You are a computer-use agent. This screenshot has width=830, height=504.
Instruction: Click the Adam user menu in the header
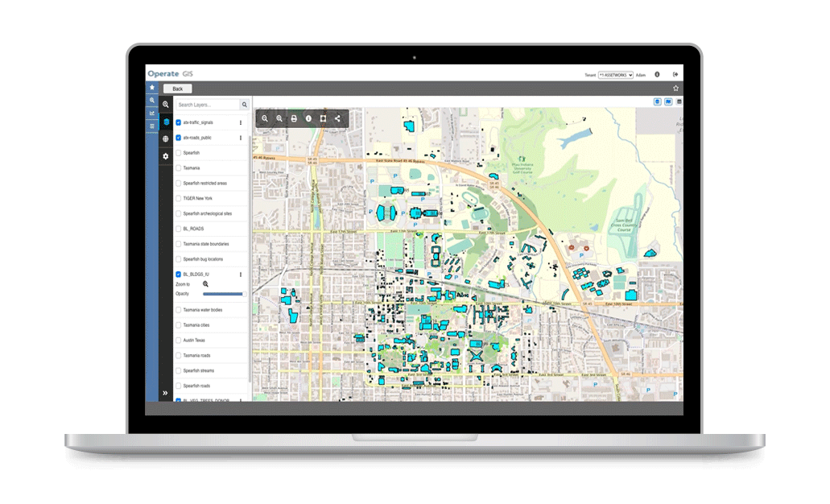tap(641, 74)
